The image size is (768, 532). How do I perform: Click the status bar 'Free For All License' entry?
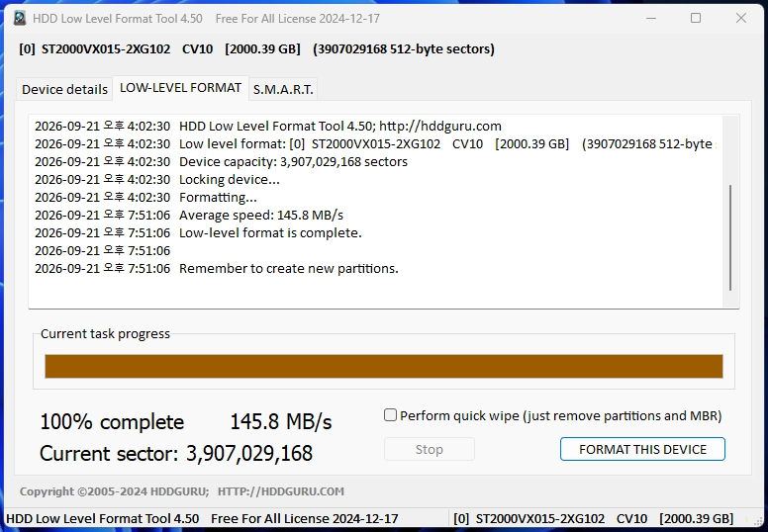pyautogui.click(x=304, y=518)
